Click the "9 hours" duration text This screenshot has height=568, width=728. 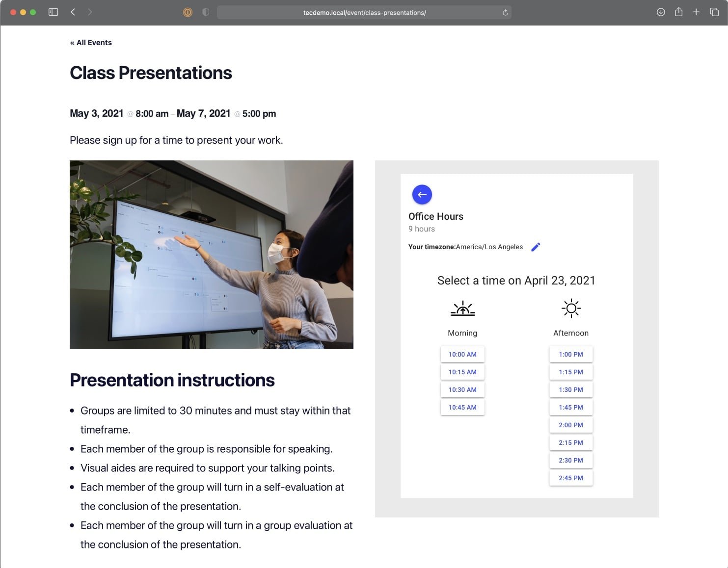[x=422, y=229]
